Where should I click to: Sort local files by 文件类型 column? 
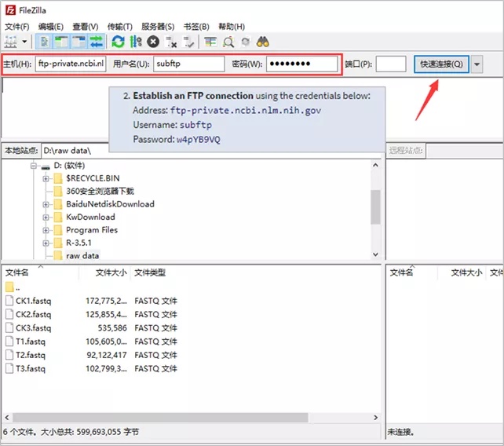pos(150,272)
